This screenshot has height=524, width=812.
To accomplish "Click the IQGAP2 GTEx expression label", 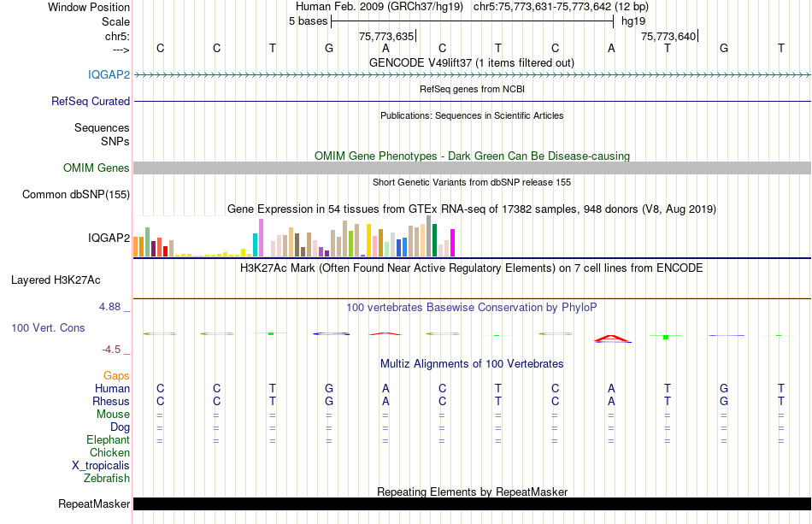I will [x=109, y=238].
